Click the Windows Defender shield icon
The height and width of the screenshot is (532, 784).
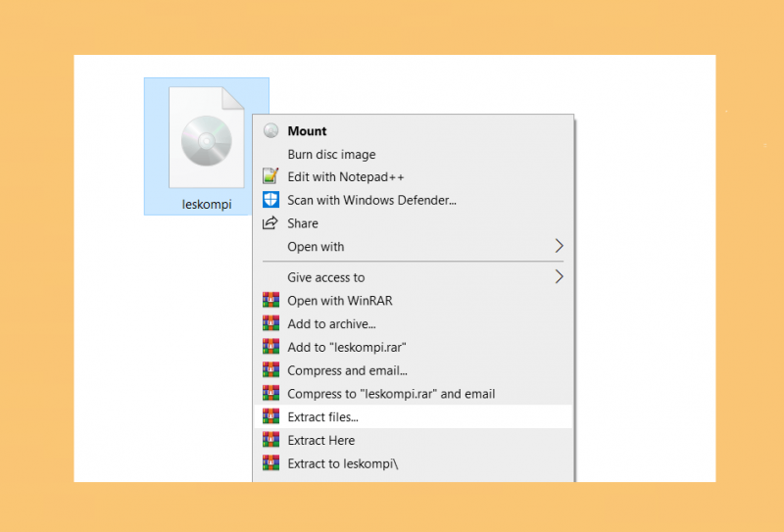pyautogui.click(x=270, y=200)
